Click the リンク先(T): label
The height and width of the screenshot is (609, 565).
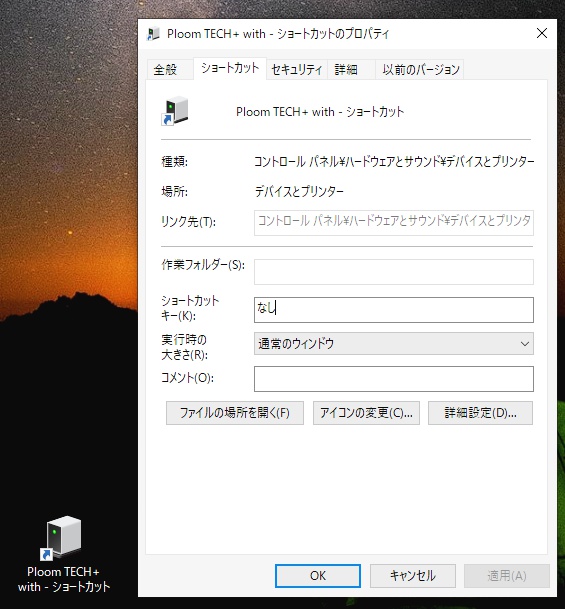(188, 222)
